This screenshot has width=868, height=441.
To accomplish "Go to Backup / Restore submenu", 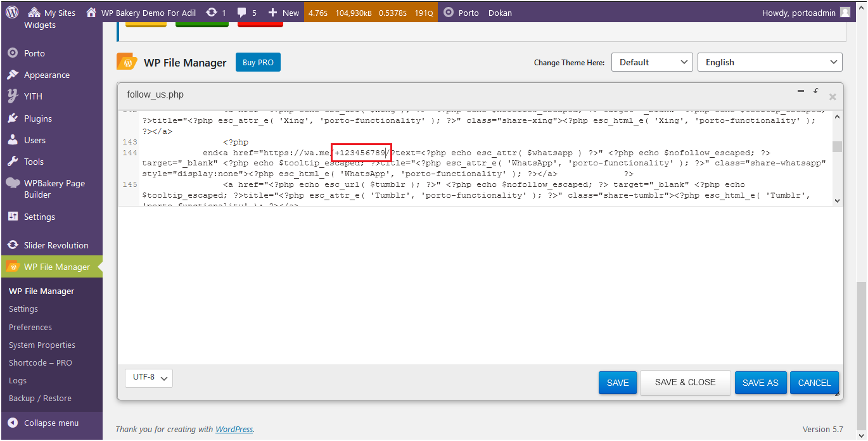I will coord(40,398).
